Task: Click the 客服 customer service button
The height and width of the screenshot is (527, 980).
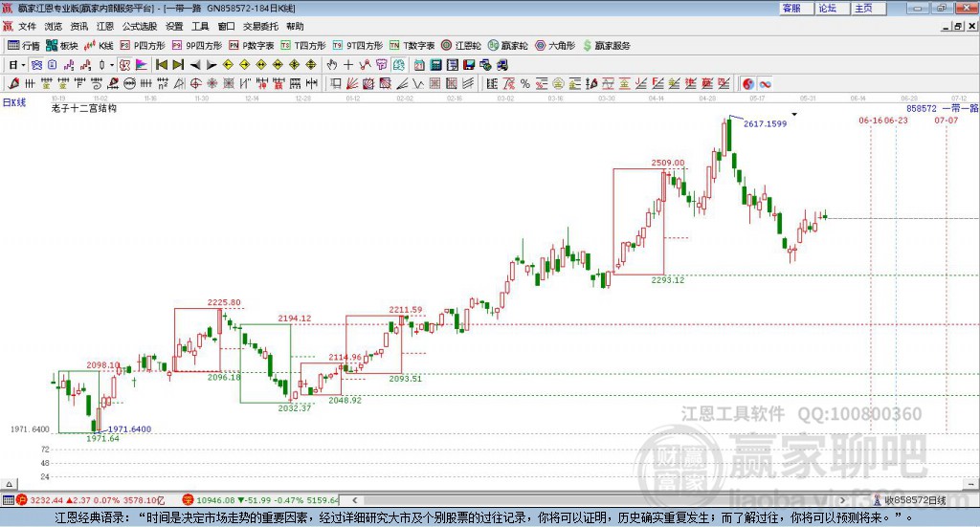Action: 795,8
